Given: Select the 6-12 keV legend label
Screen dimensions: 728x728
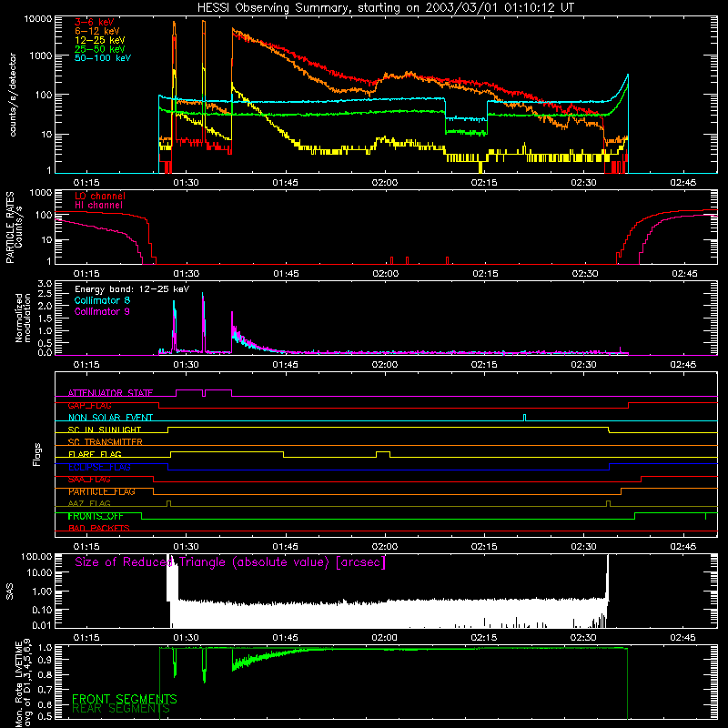Looking at the screenshot, I should pyautogui.click(x=97, y=31).
